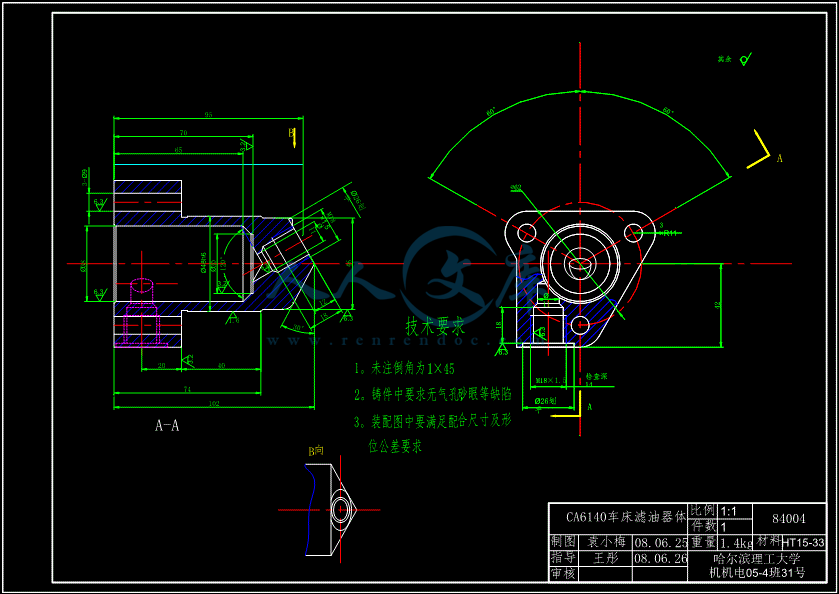Screen dimensions: 839x594
Task: Click the '1:1' scale value
Action: pos(729,511)
